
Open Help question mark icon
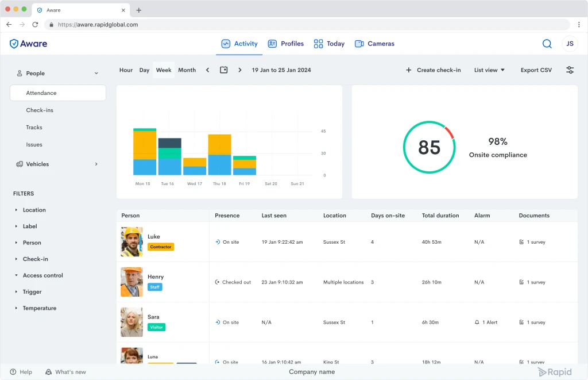(13, 372)
